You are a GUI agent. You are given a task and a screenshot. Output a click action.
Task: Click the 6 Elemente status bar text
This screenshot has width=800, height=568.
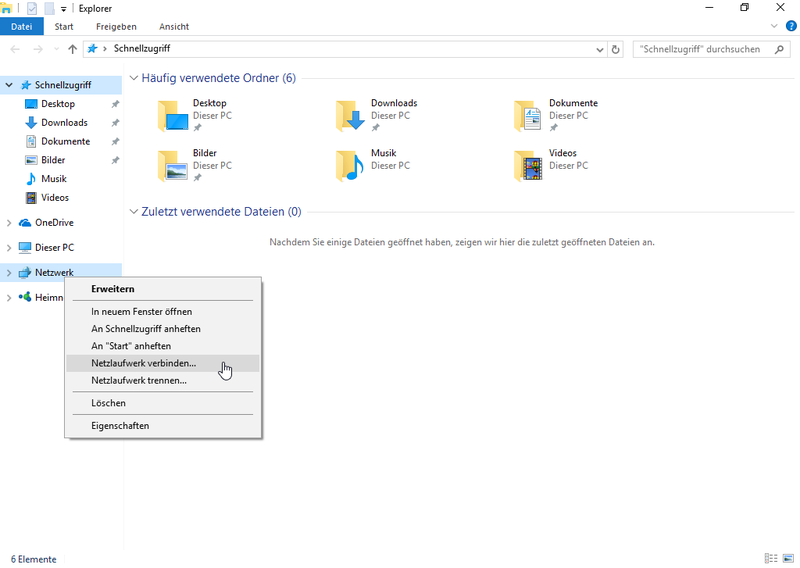click(34, 559)
